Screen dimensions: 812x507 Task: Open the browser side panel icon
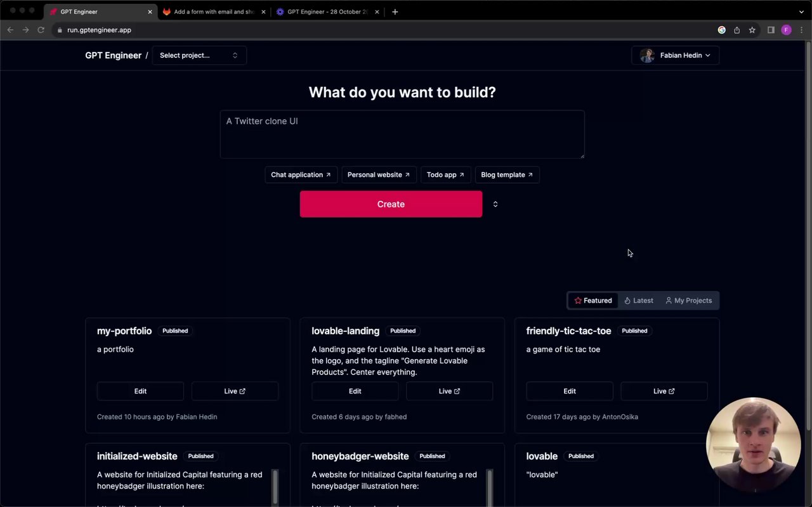click(x=771, y=30)
